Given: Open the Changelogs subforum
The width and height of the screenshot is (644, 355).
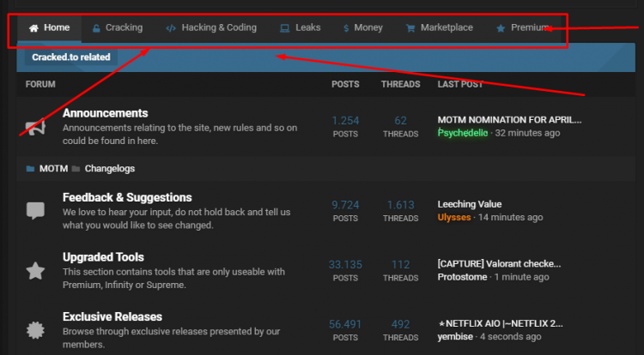Looking at the screenshot, I should [110, 168].
